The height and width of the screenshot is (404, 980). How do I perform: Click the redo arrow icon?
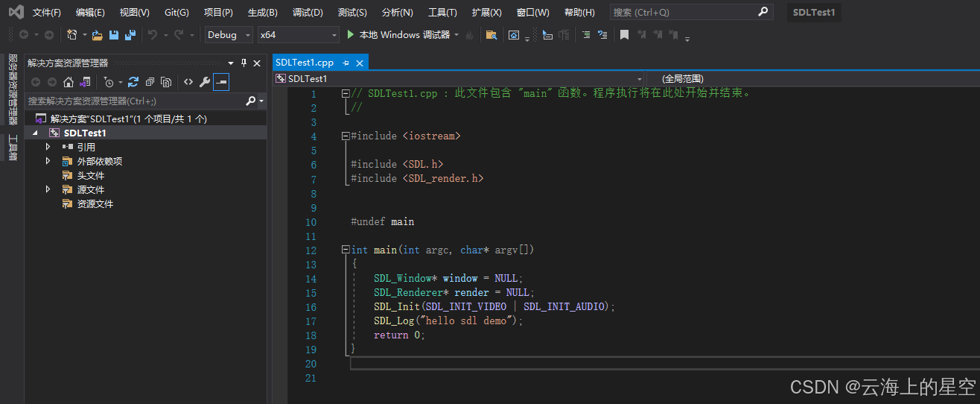click(179, 34)
